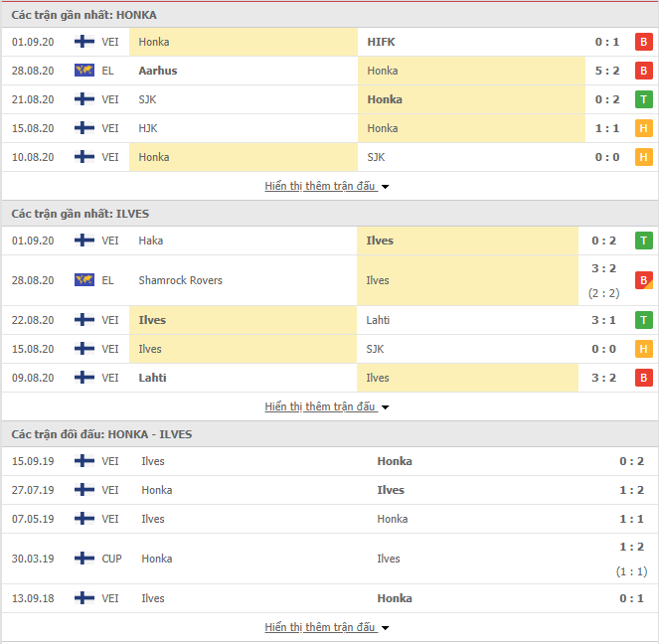This screenshot has width=659, height=644.
Task: Click bold Ilves in Haka vs Ilves row
Action: [x=380, y=241]
